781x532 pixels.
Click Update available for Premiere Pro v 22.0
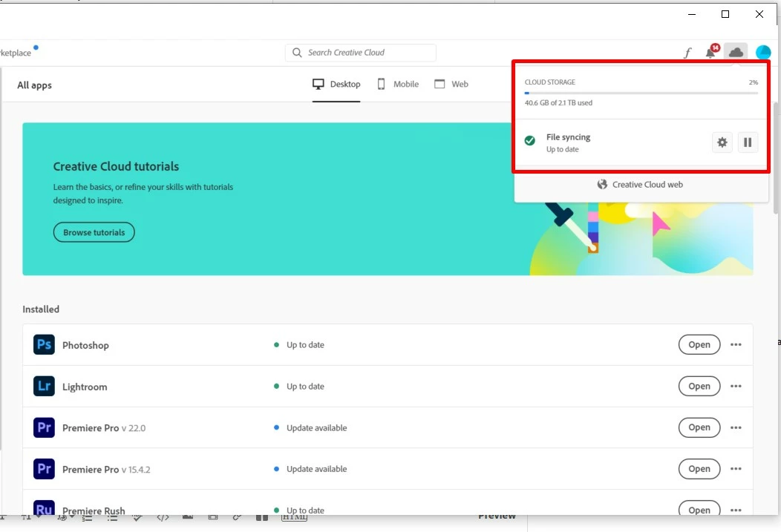pos(317,427)
